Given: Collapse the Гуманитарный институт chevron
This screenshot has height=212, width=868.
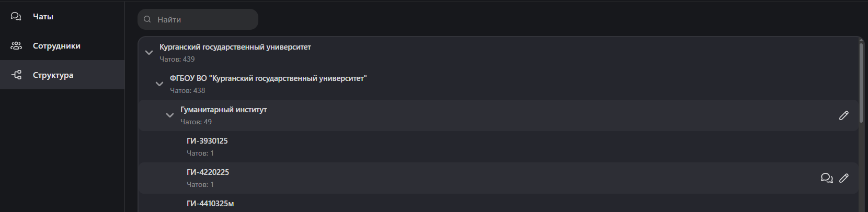Looking at the screenshot, I should point(170,115).
